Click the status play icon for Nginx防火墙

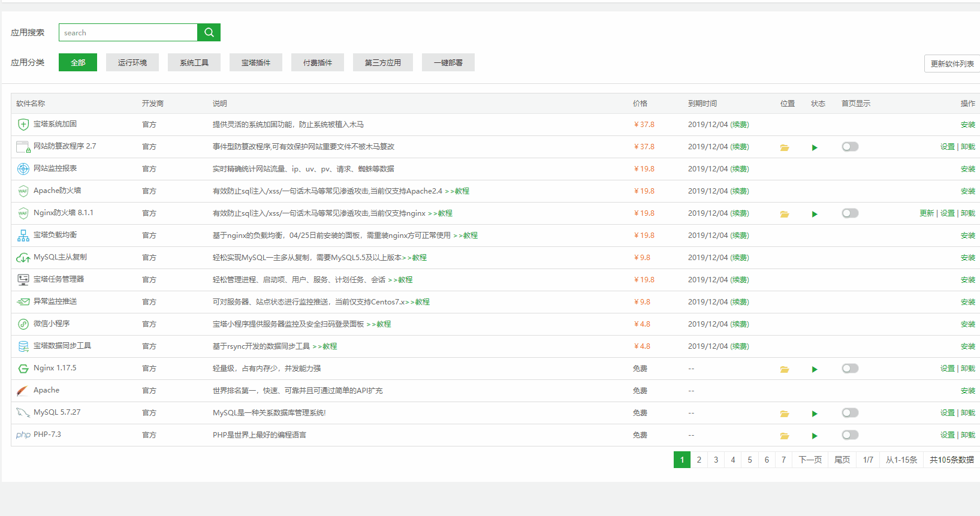[x=815, y=214]
